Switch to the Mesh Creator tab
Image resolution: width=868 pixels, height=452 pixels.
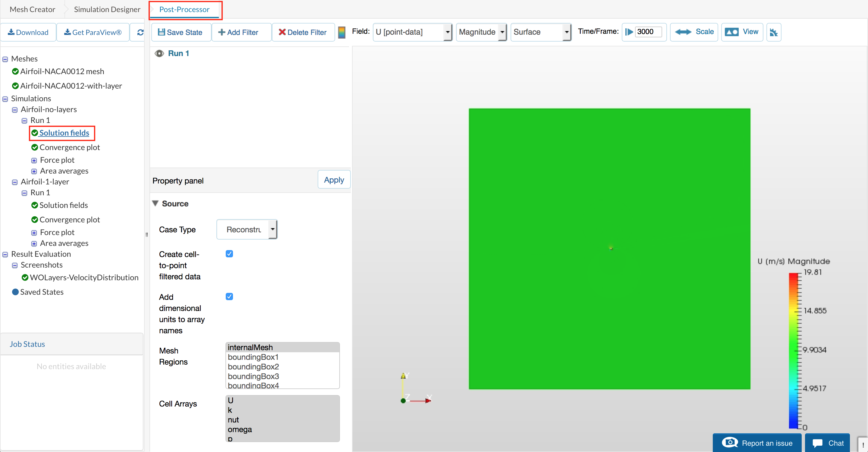click(32, 9)
